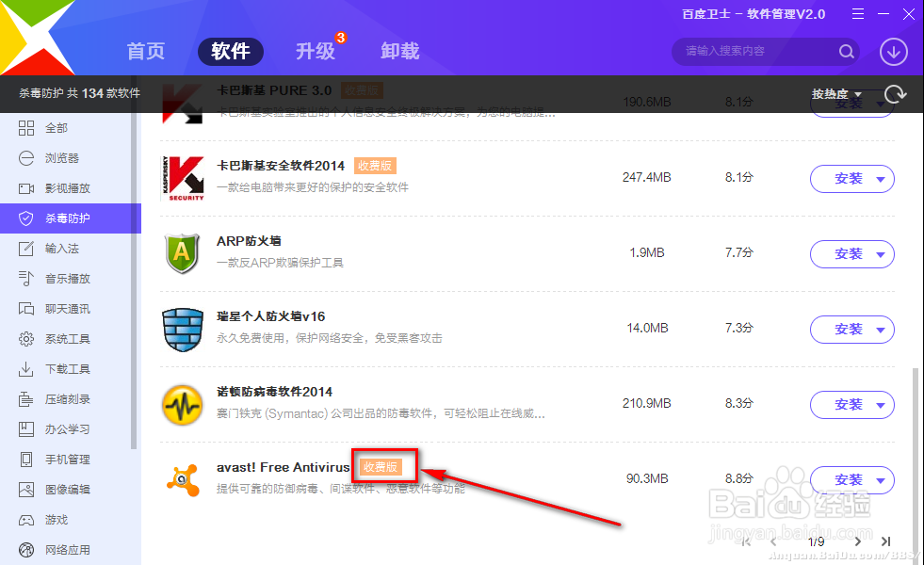The height and width of the screenshot is (565, 924).
Task: Click the 卡巴斯基安全软件2014 Kaspersky logo
Action: (x=183, y=179)
